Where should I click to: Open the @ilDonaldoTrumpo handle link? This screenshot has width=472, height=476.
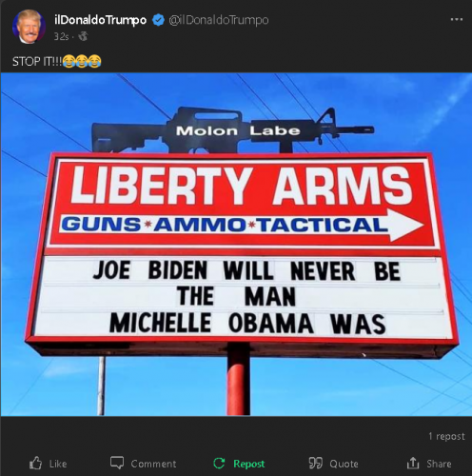(219, 20)
